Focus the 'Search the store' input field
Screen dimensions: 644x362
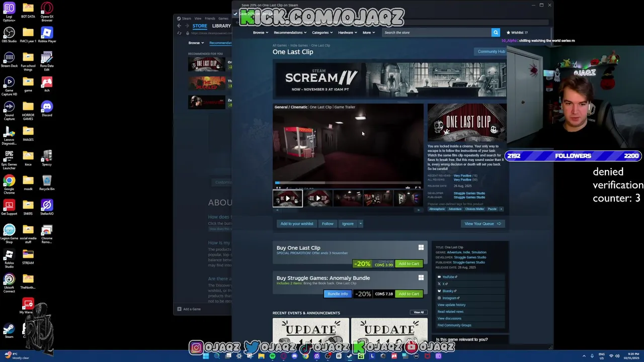click(x=437, y=33)
